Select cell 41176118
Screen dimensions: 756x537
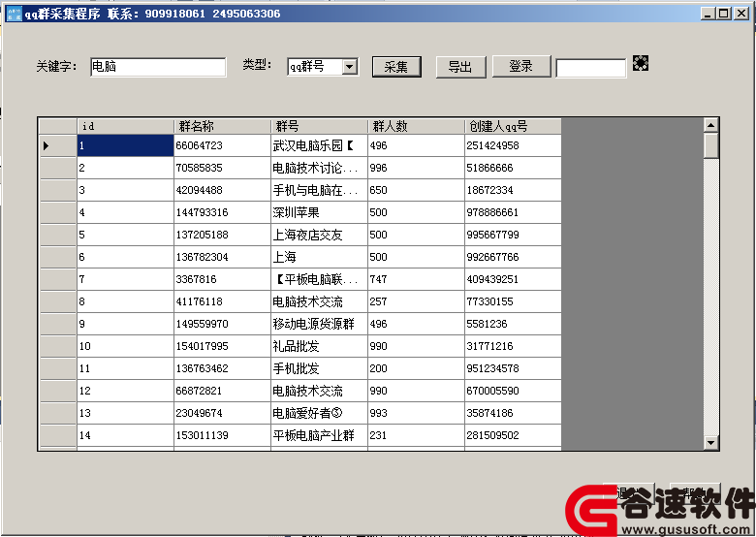[x=222, y=301]
